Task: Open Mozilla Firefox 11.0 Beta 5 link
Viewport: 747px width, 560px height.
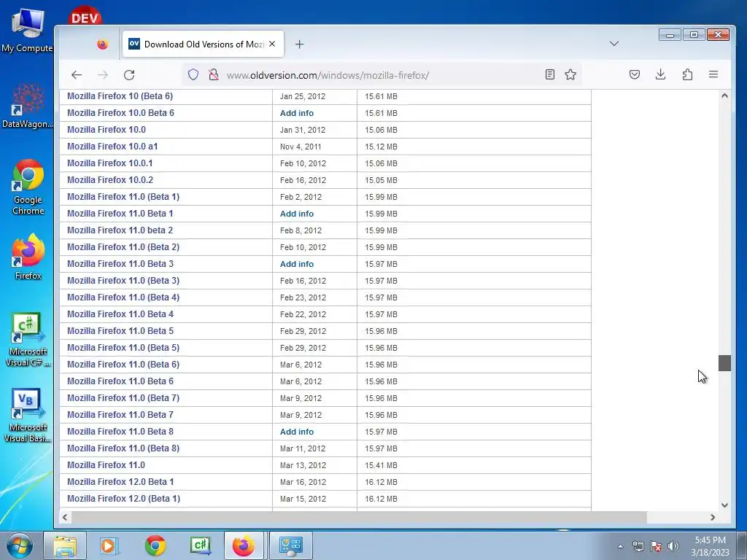Action: tap(120, 331)
